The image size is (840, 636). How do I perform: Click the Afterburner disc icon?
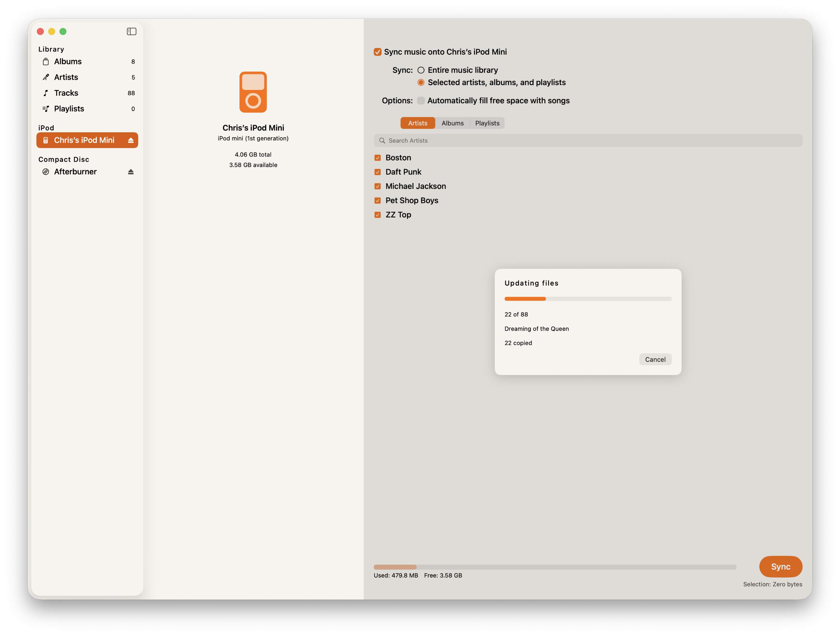click(46, 172)
